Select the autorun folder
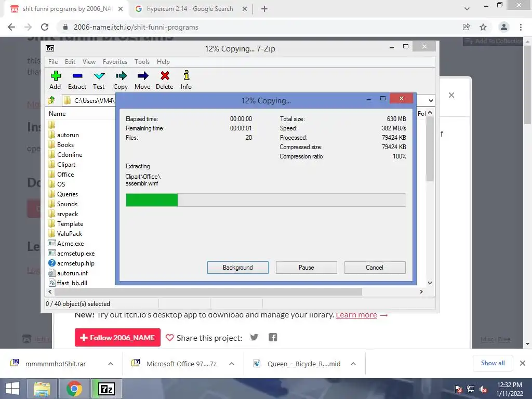Image resolution: width=532 pixels, height=399 pixels. 63,135
